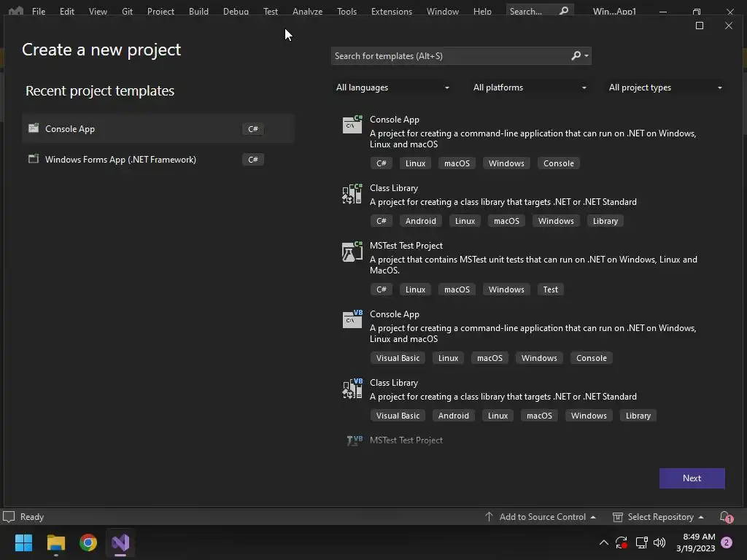Open the notifications bell in status bar

point(726,517)
